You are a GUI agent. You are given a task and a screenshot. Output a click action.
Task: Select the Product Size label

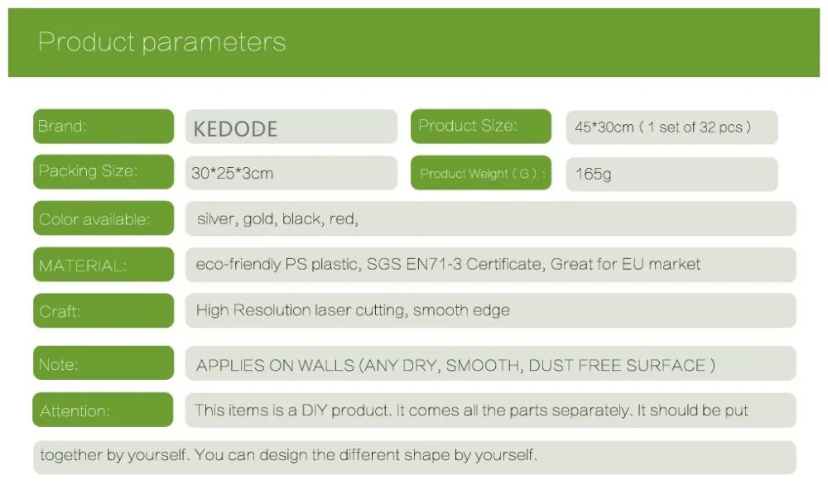tap(481, 126)
